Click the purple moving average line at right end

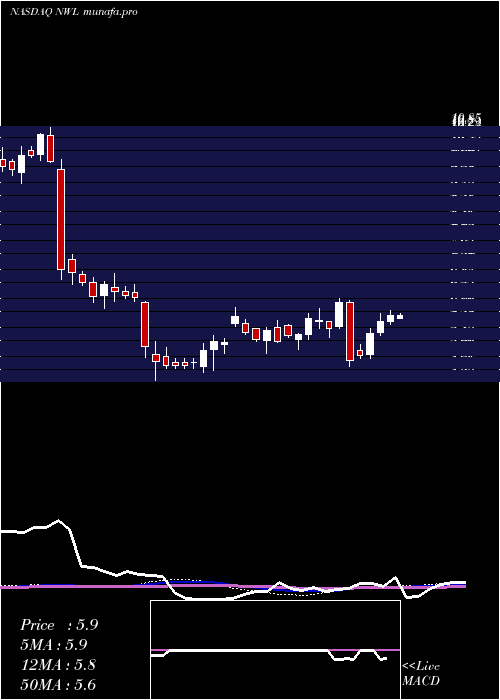pos(458,586)
